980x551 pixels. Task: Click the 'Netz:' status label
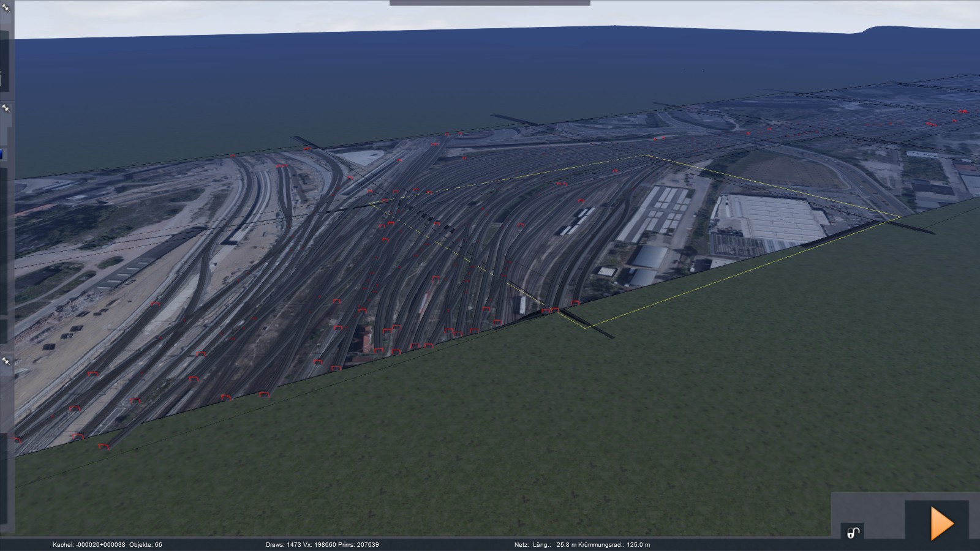521,545
